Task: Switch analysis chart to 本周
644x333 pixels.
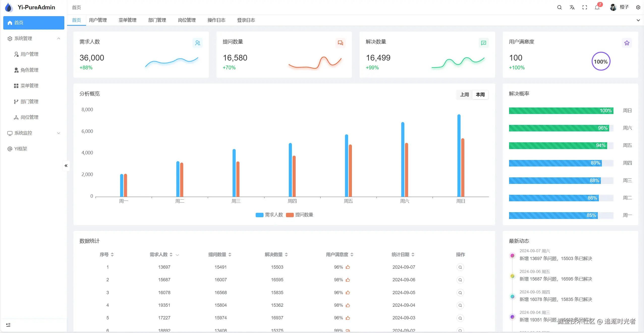Action: tap(480, 95)
